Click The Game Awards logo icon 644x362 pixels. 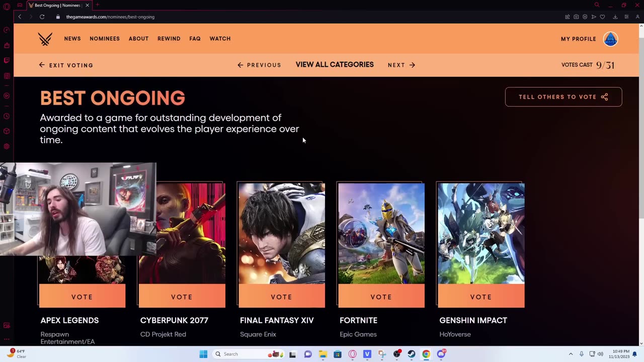pyautogui.click(x=45, y=39)
